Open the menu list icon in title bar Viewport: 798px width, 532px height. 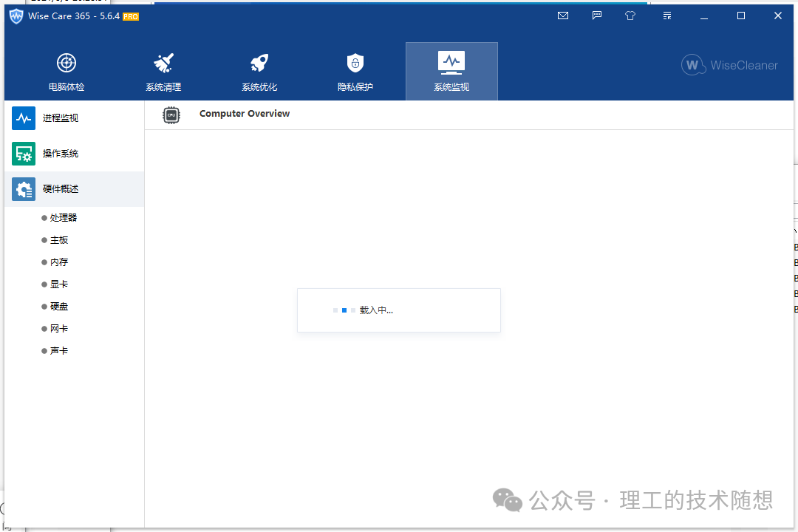click(x=667, y=16)
